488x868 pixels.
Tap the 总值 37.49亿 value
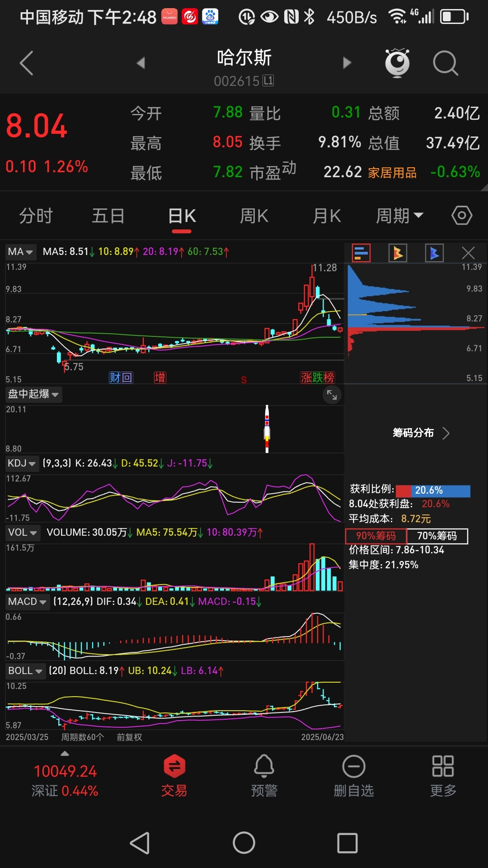tap(453, 143)
